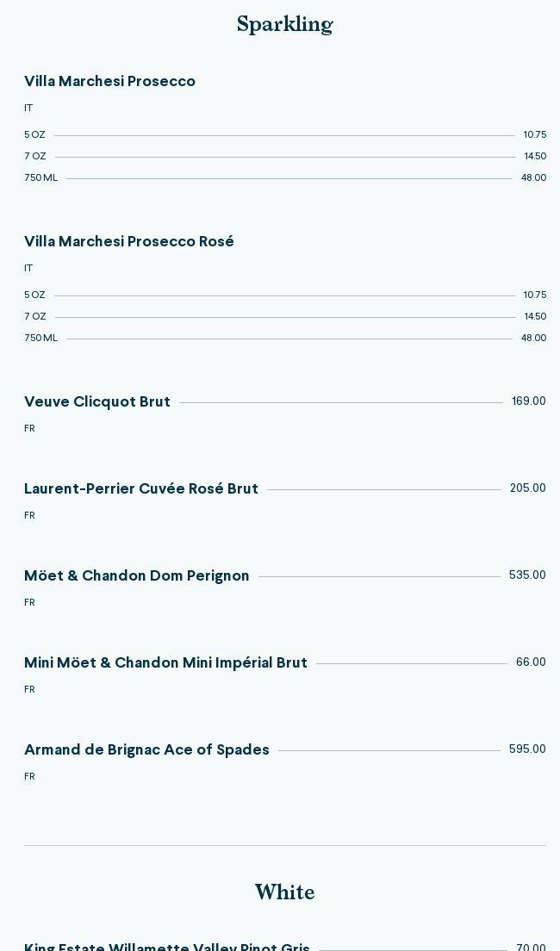Viewport: 560px width, 951px height.
Task: Select Armand de Brignac Ace of Spades
Action: click(146, 750)
